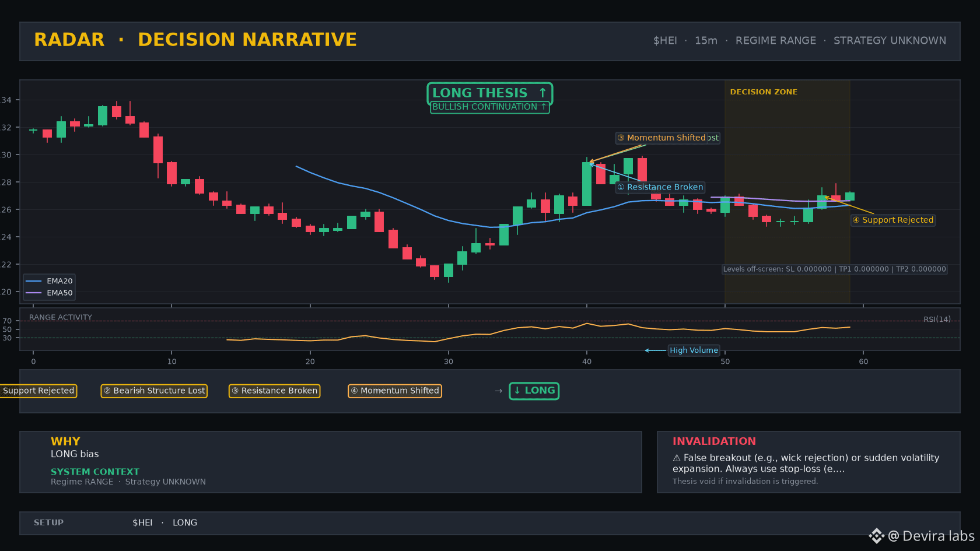Image resolution: width=980 pixels, height=551 pixels.
Task: Click the green LONG verdict badge after arrow
Action: [534, 391]
